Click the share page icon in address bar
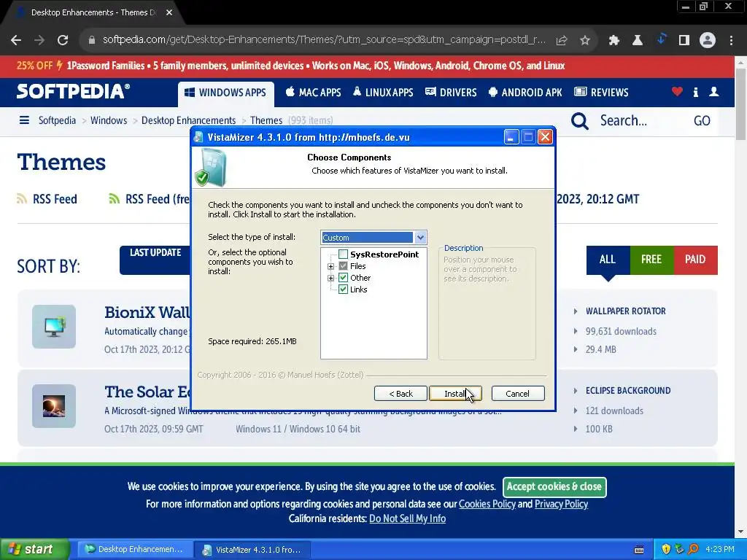This screenshot has width=747, height=560. point(562,40)
